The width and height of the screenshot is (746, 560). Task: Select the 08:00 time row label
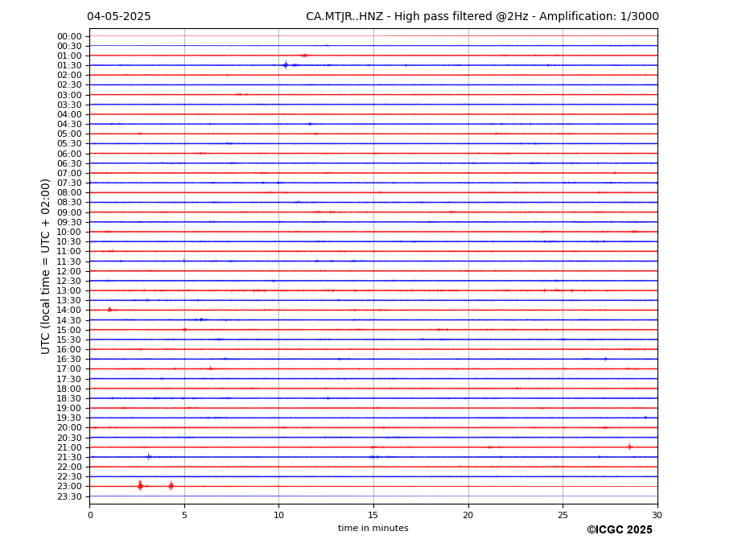[x=69, y=193]
